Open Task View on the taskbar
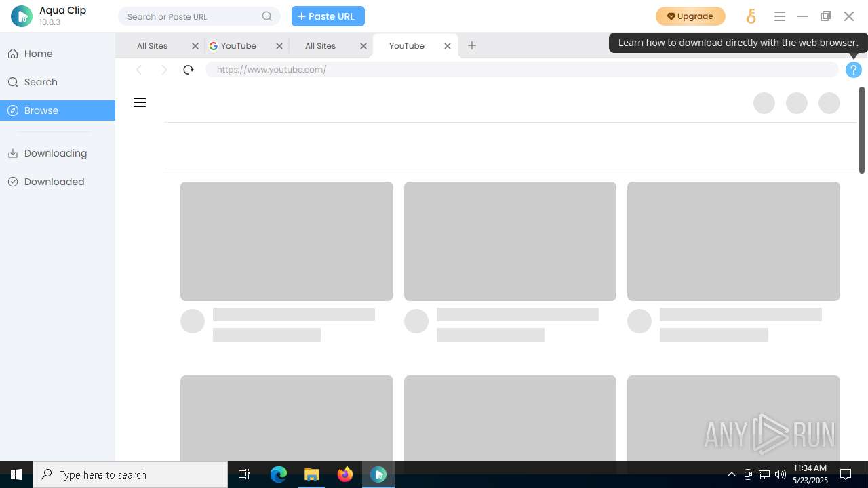Screen dimensions: 868x488 point(244,474)
